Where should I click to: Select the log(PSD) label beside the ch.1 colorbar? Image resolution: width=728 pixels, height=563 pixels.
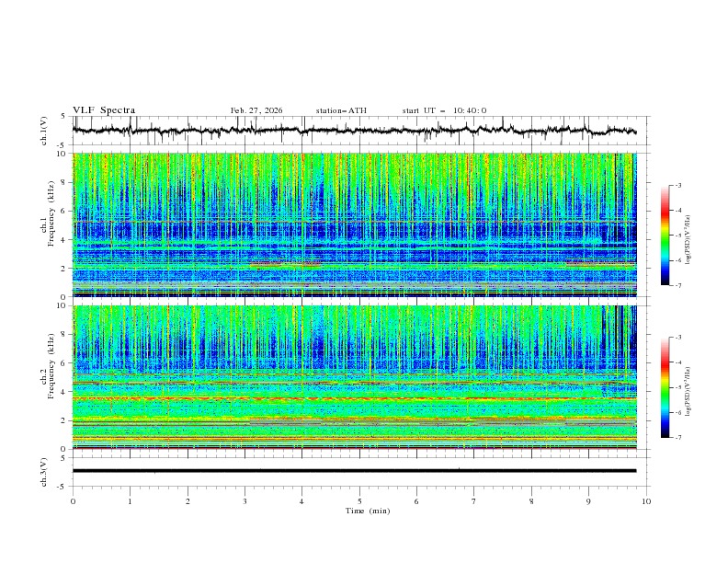coord(688,239)
